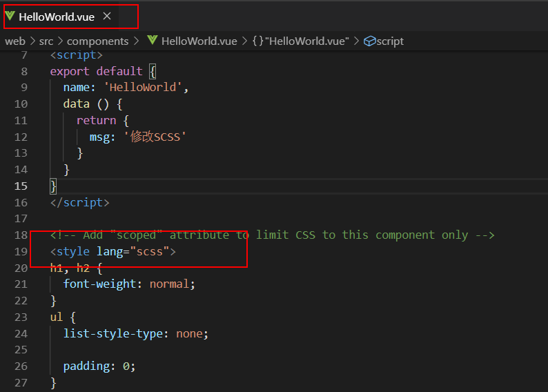Close the HelloWorld.vue editor tab
This screenshot has height=392, width=548.
(x=107, y=16)
